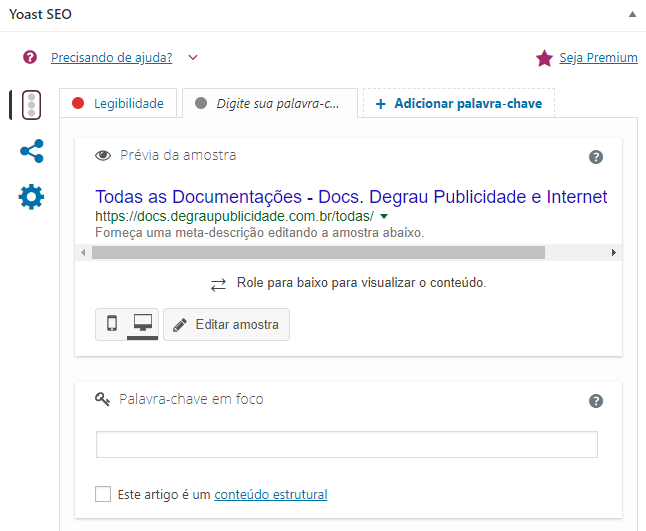This screenshot has height=531, width=646.
Task: Click the eye icon beside Prévia da amostra
Action: tap(103, 155)
